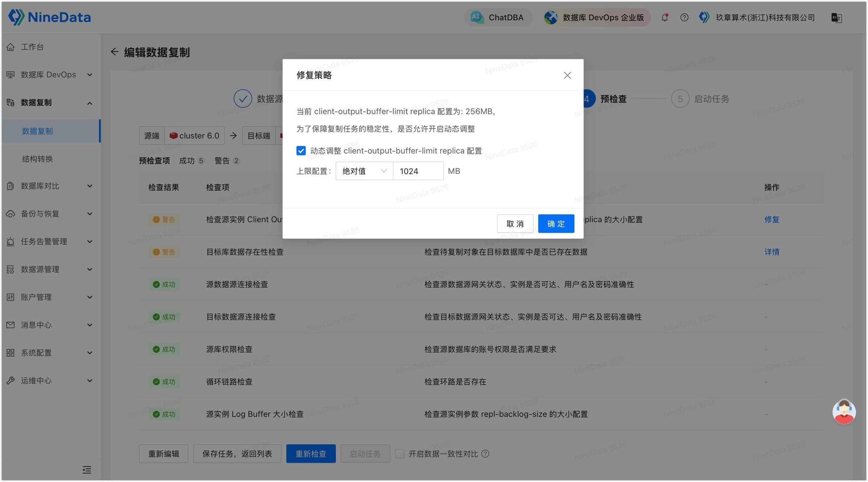Click 保存任务，返回列表 button

click(x=237, y=453)
